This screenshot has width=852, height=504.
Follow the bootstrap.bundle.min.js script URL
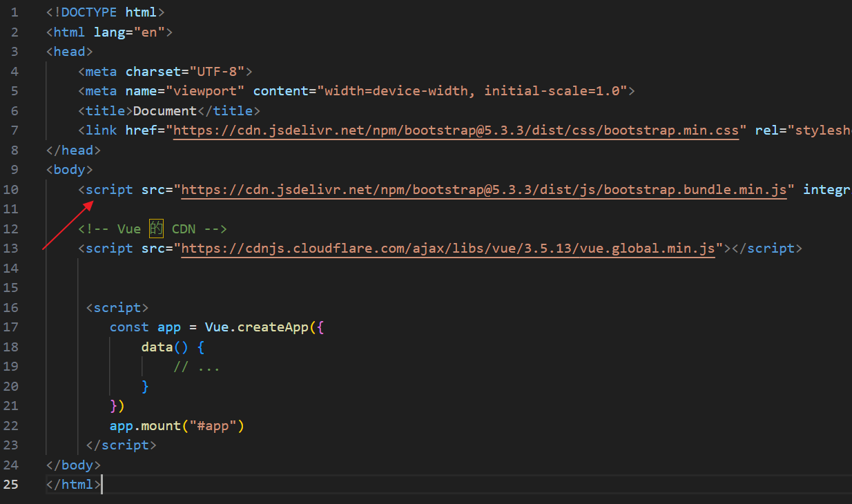[483, 190]
